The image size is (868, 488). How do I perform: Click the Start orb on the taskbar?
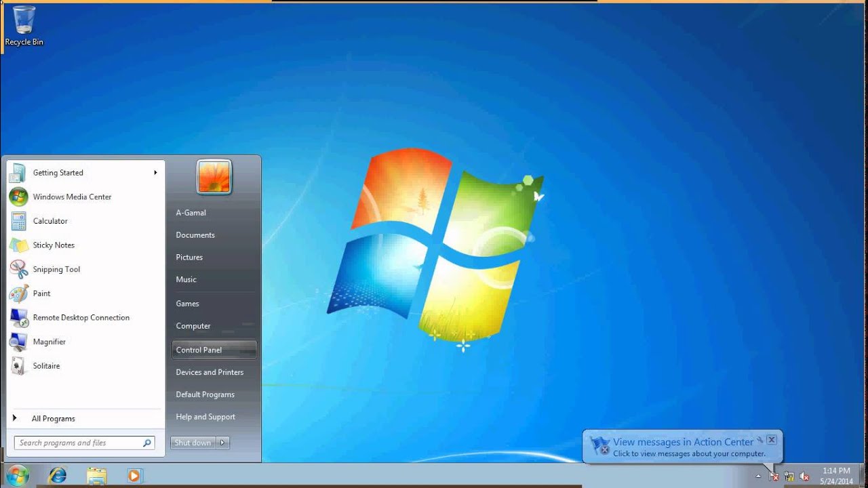point(18,475)
